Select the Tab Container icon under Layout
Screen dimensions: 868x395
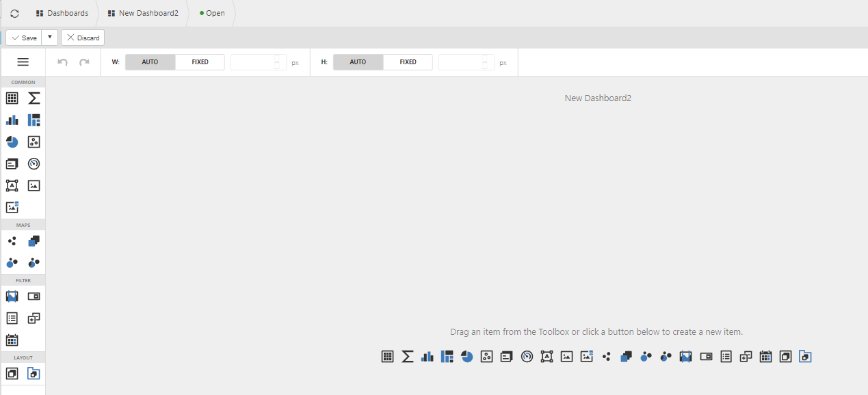pos(34,374)
